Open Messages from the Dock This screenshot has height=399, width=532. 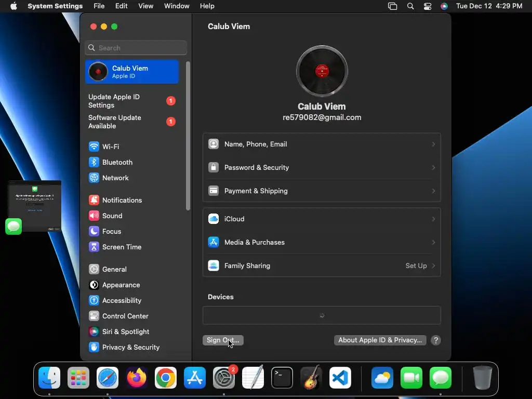(x=441, y=378)
